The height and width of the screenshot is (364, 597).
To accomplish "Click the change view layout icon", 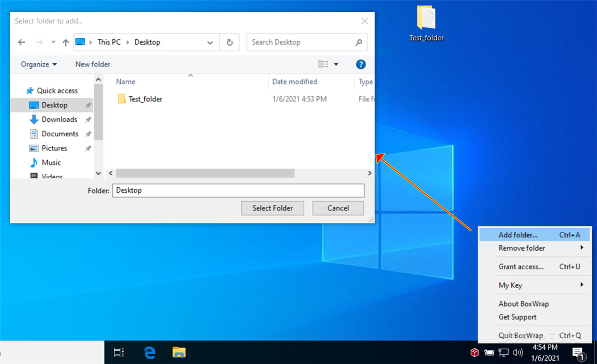I will 323,64.
